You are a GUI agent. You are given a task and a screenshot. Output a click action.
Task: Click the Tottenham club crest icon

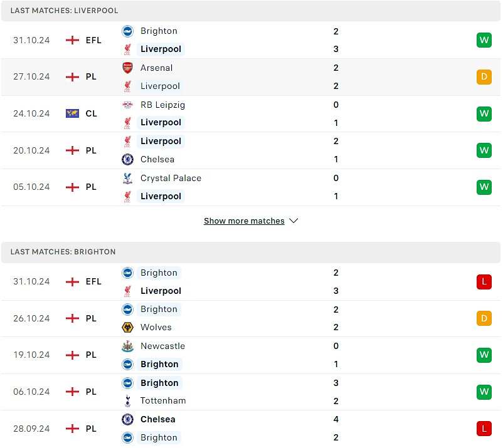(x=127, y=400)
